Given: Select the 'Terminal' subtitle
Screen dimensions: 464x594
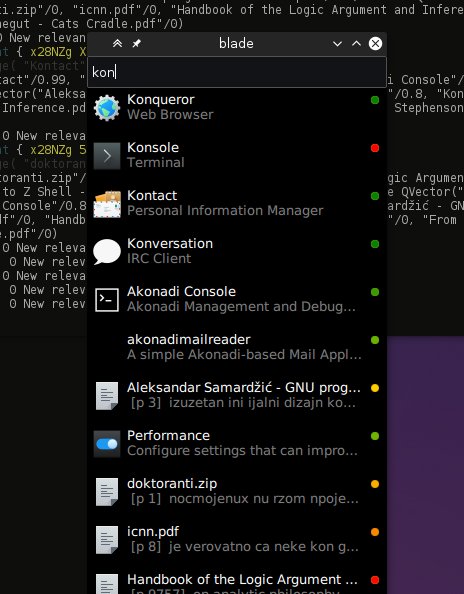Looking at the screenshot, I should (x=156, y=163).
